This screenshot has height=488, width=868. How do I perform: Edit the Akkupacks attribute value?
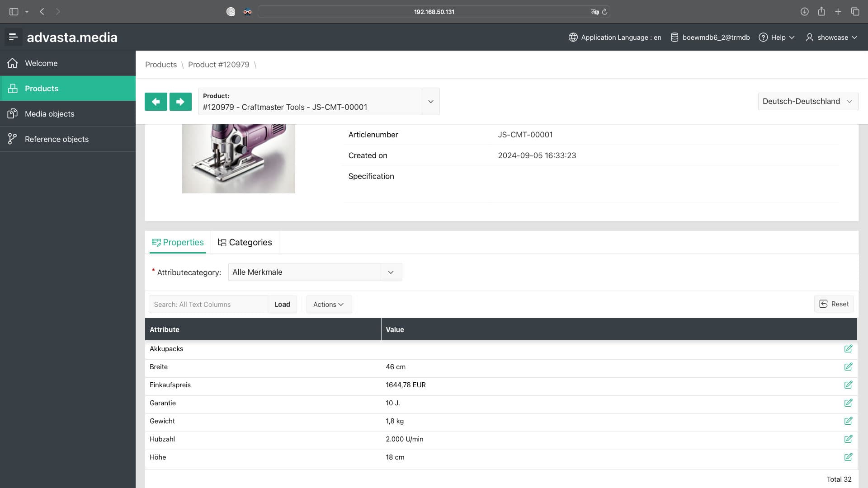tap(848, 349)
